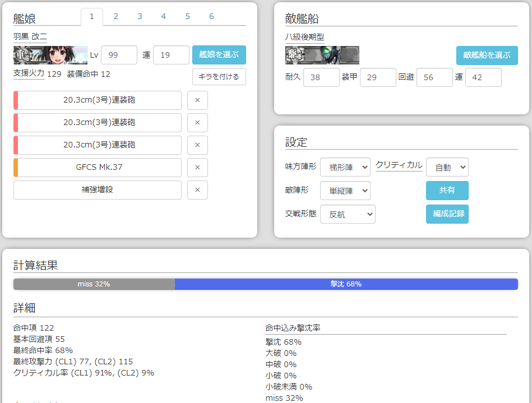Open the 交戦形態 engagement dropdown
The width and height of the screenshot is (532, 403).
pos(348,214)
